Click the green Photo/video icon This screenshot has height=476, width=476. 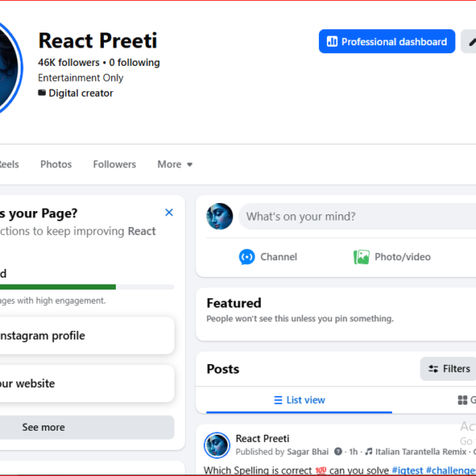point(361,257)
